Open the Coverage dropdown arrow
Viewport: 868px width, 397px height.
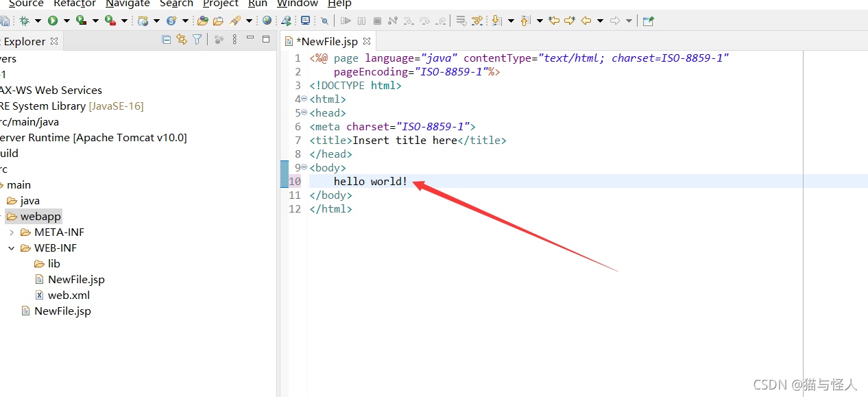95,21
